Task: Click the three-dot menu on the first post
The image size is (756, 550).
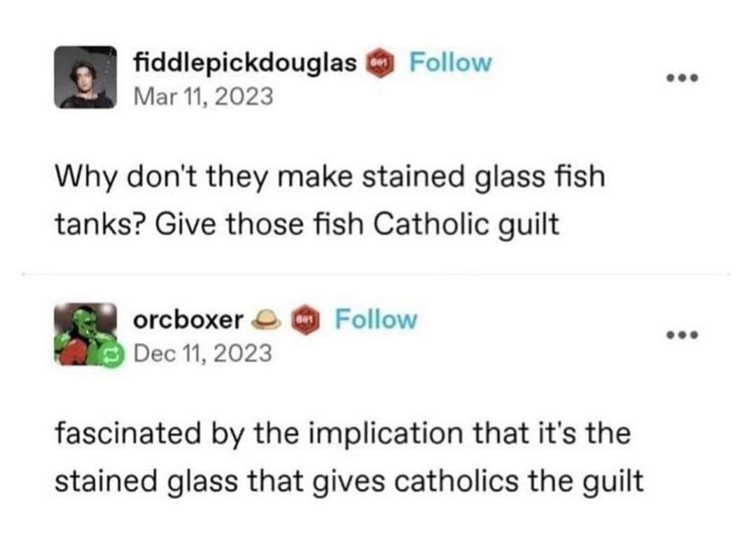Action: click(682, 77)
